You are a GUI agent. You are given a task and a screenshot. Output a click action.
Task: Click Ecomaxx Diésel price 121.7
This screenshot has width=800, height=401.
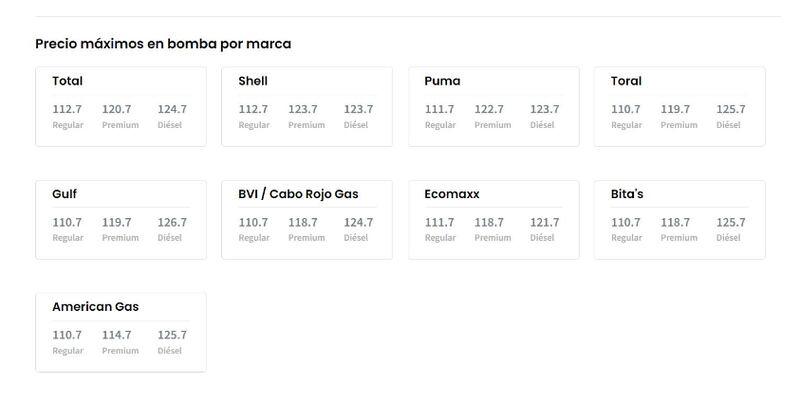(x=544, y=222)
